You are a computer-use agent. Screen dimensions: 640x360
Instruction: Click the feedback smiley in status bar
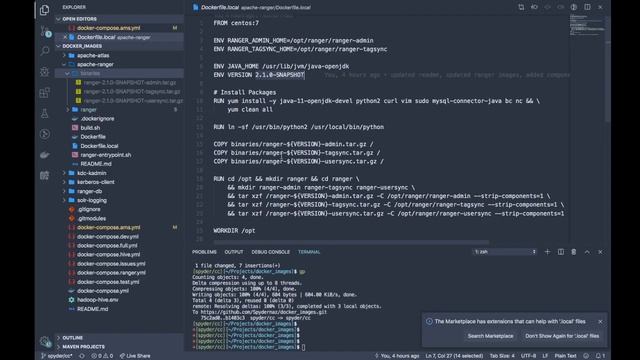pos(586,356)
